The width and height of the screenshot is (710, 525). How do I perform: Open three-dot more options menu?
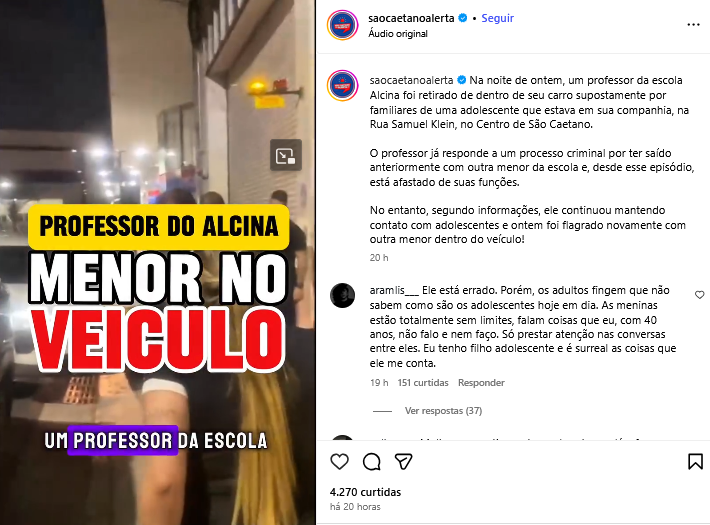click(693, 25)
